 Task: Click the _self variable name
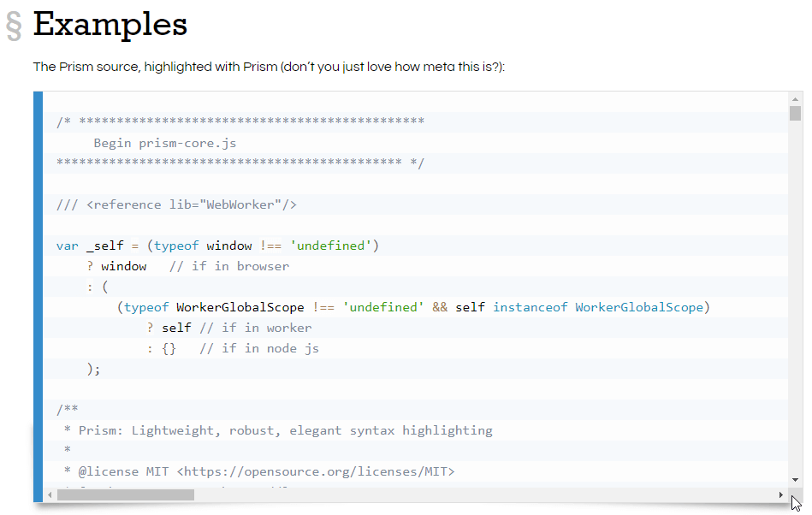tap(104, 246)
